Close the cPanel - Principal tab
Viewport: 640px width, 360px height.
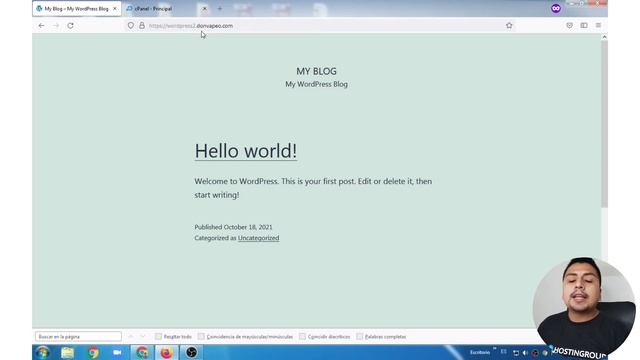pos(204,8)
